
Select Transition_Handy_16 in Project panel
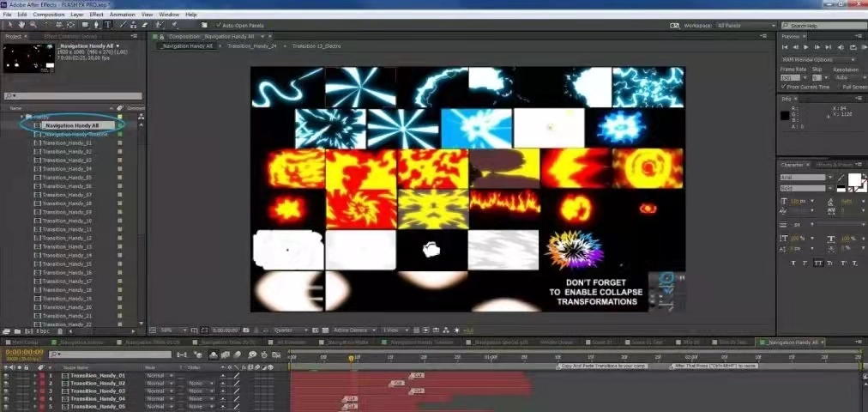(66, 273)
